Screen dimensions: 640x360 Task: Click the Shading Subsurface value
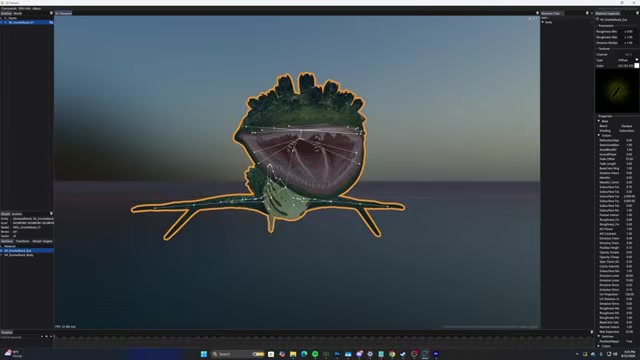click(627, 131)
